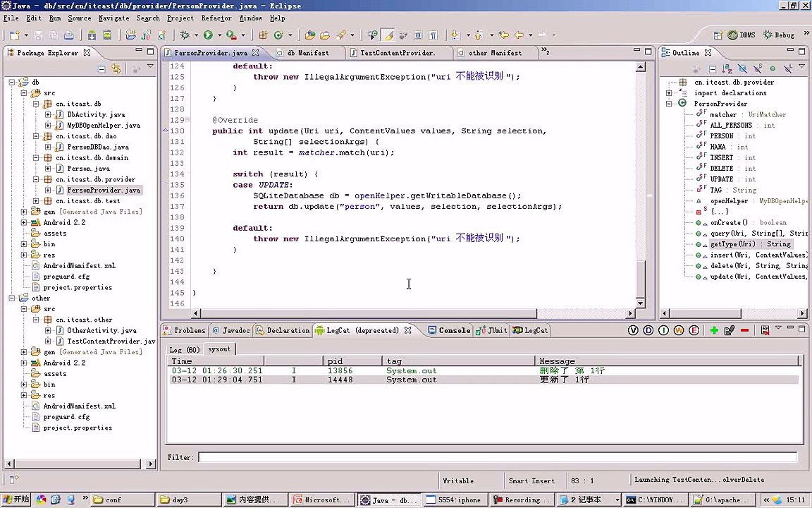Click the Clear Log icon in LogCat
812x508 pixels.
(765, 330)
